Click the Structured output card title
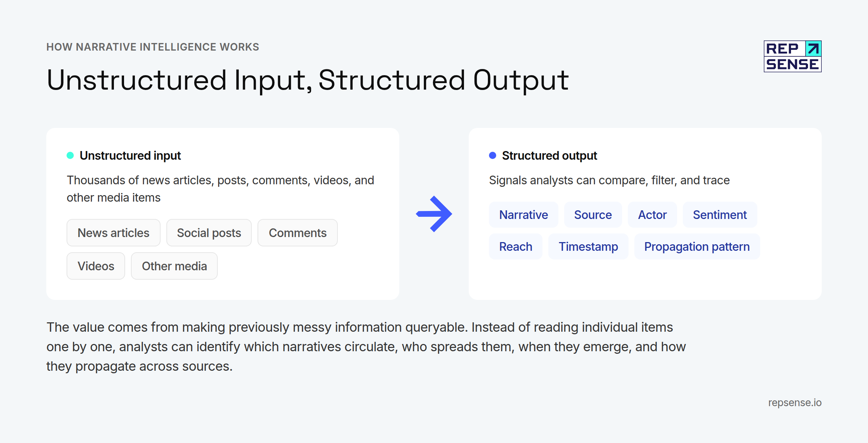The width and height of the screenshot is (868, 443). click(x=549, y=155)
